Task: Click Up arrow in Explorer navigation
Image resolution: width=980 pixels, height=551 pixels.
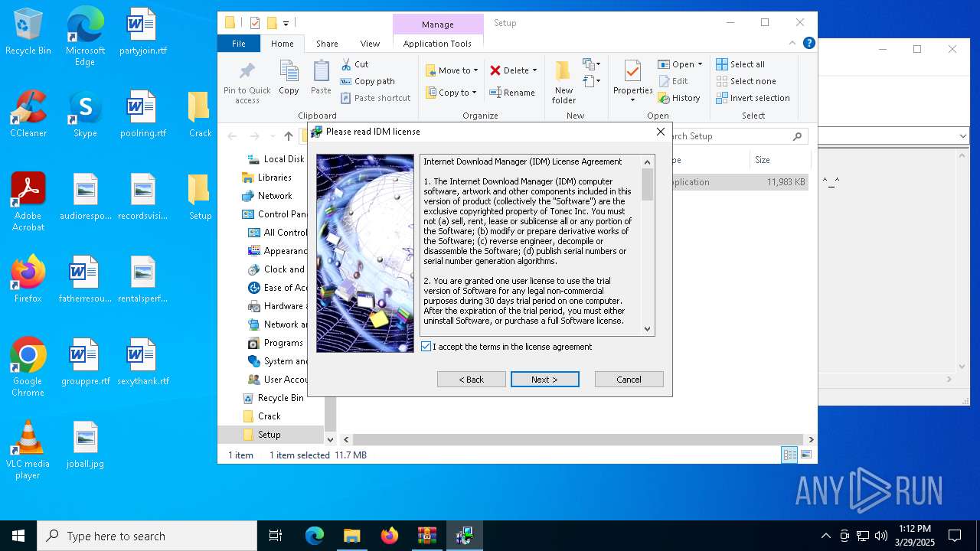Action: click(289, 136)
